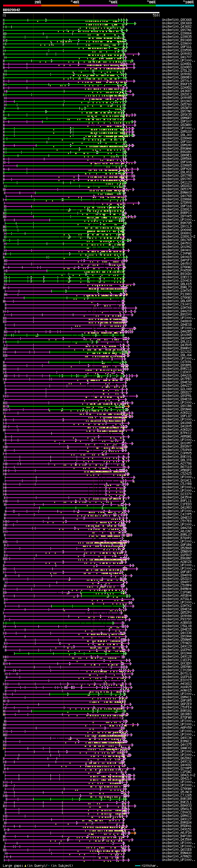
Task: Click the orange ~40% identity legend segment
Action: pos(60,6)
